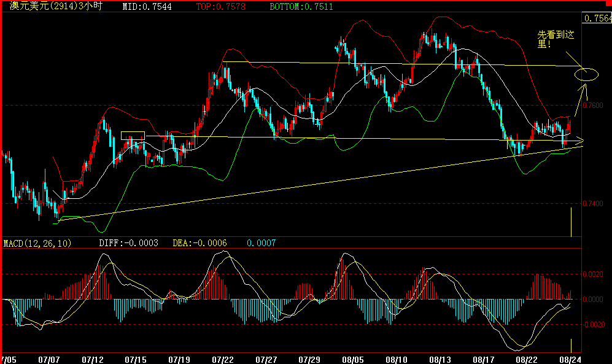Select the DIFF:-0.0003 value
This screenshot has width=612, height=364.
[x=128, y=243]
